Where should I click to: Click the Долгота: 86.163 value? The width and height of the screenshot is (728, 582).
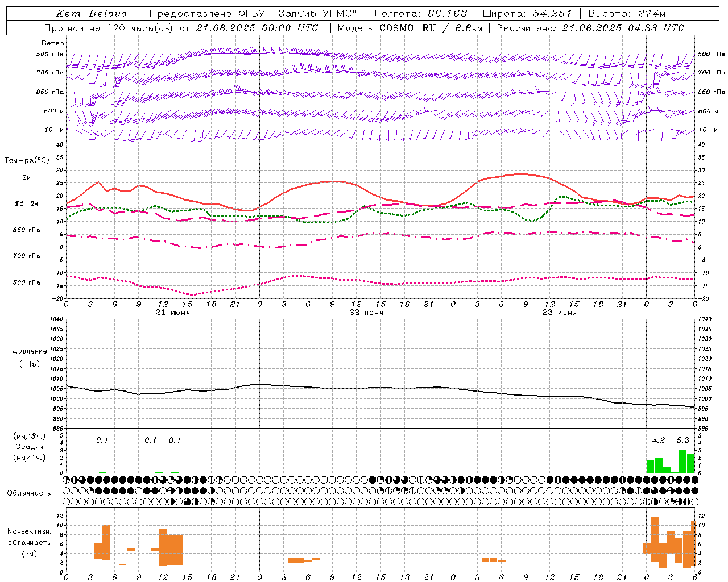pos(420,14)
